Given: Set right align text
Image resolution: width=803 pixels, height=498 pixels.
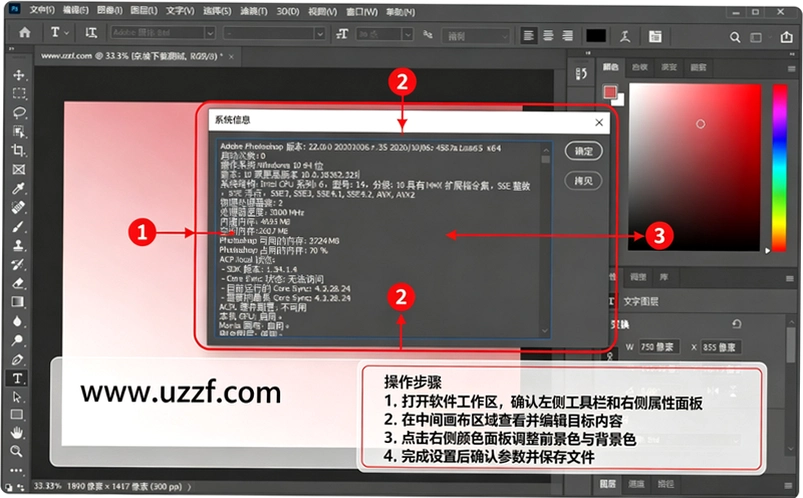Looking at the screenshot, I should pos(567,35).
